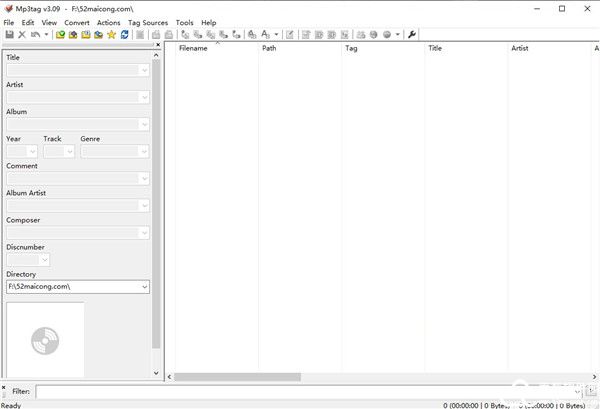This screenshot has height=409, width=600.
Task: Open the File menu
Action: (9, 23)
